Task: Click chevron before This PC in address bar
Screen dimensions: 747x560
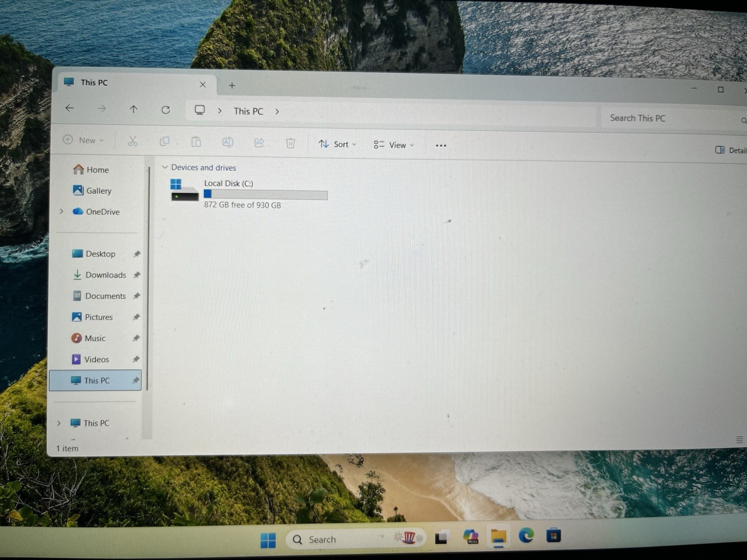Action: (220, 111)
